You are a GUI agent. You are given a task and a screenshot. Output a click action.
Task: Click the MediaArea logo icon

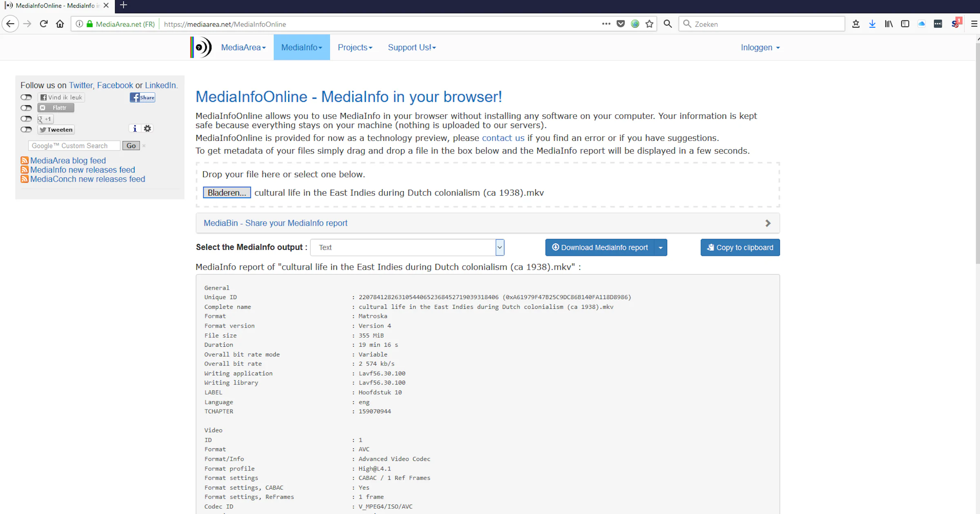point(201,47)
